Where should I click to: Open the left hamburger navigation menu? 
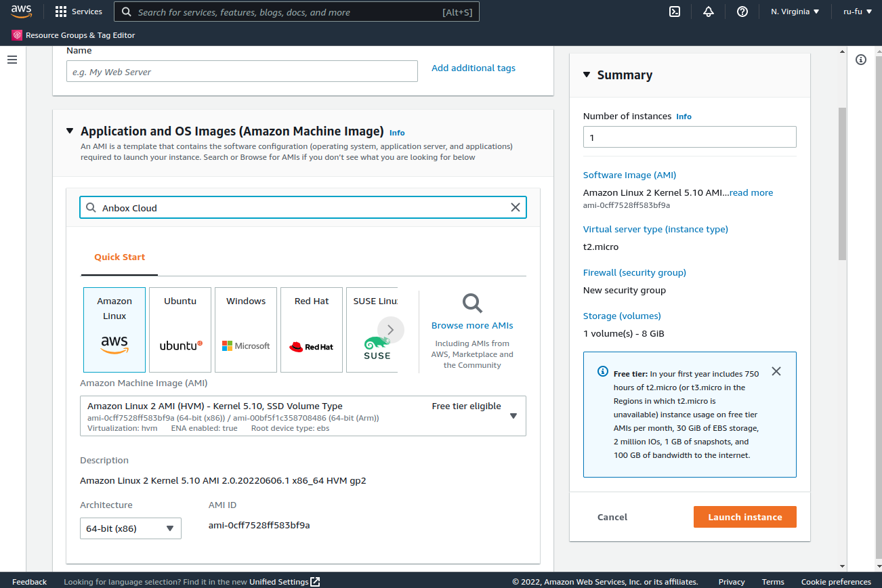tap(12, 60)
